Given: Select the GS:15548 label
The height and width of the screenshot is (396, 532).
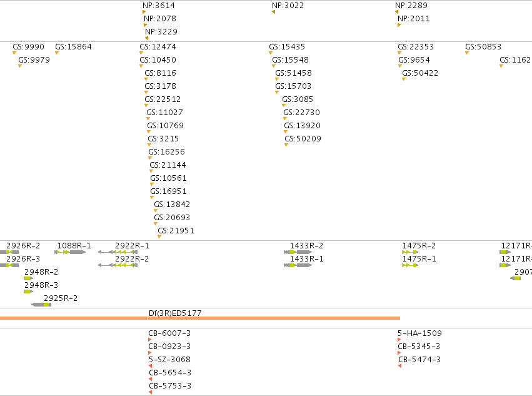Looking at the screenshot, I should click(291, 60).
